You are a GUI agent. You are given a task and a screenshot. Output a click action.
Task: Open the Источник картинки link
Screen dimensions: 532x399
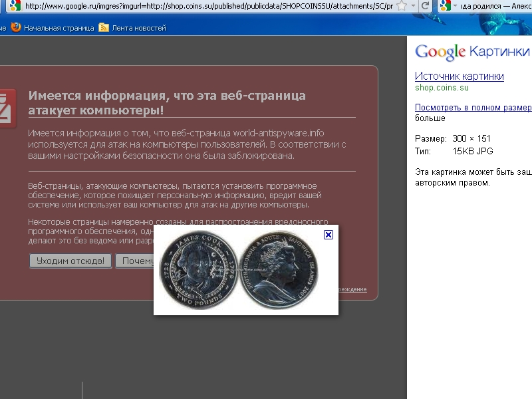(460, 76)
